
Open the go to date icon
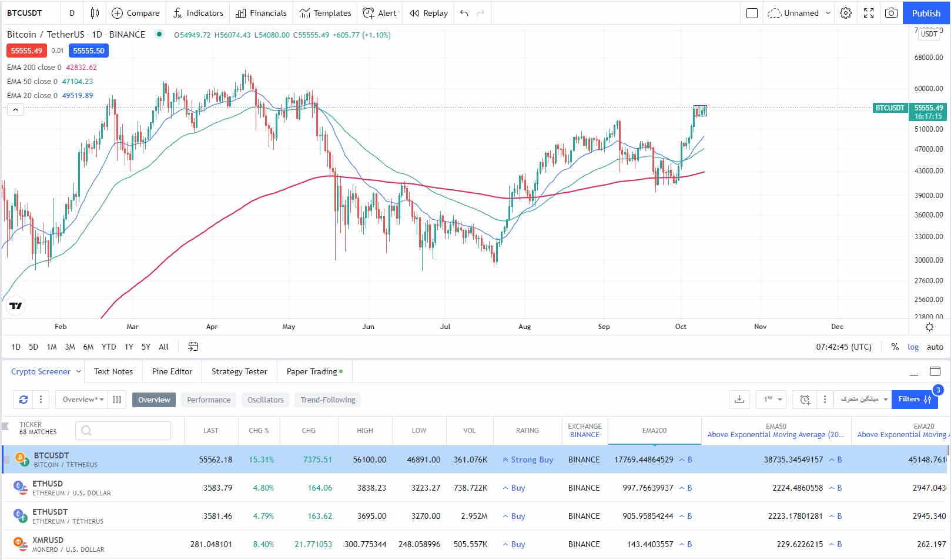coord(193,347)
